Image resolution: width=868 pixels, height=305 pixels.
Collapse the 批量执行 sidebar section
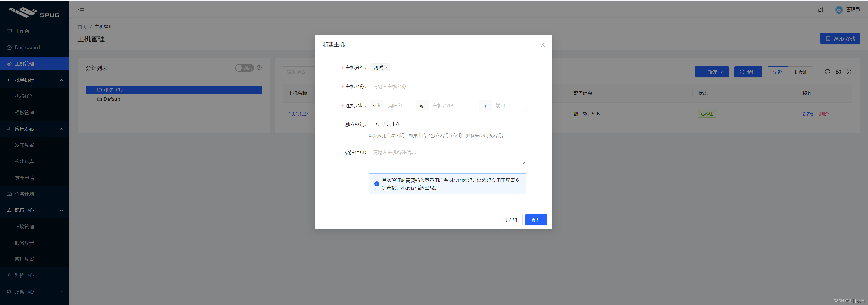click(35, 80)
